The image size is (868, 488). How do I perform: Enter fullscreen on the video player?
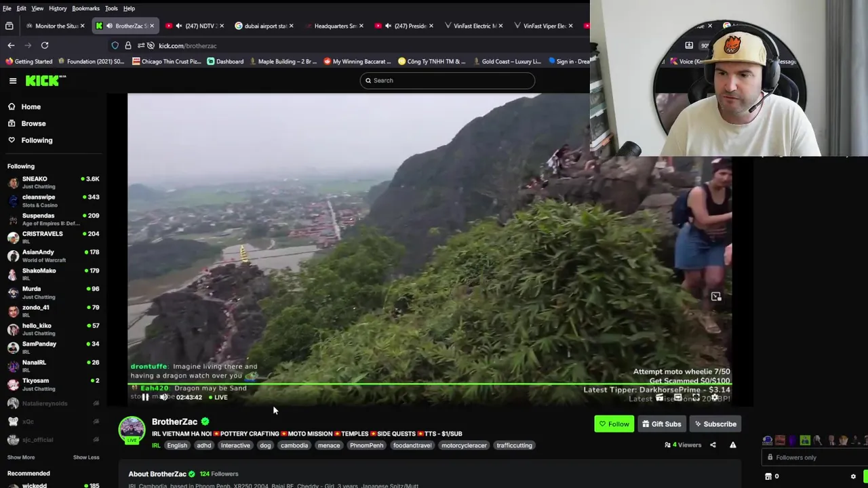point(696,397)
